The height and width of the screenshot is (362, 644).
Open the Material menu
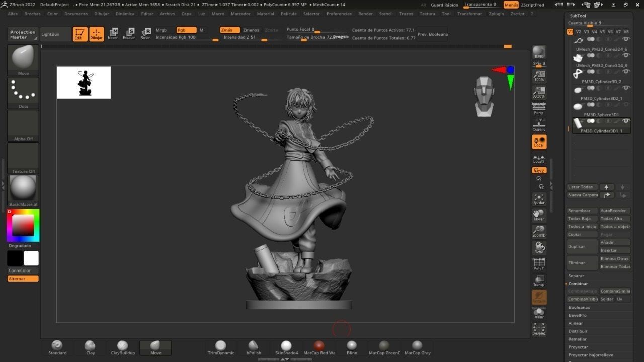[266, 14]
